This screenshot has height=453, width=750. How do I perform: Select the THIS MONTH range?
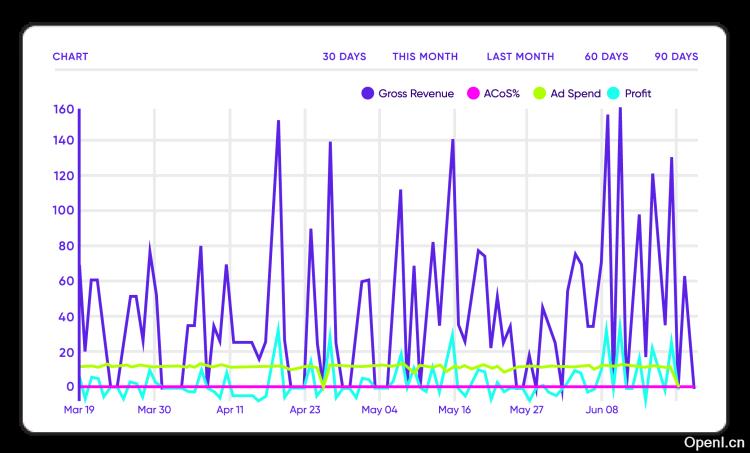point(425,56)
